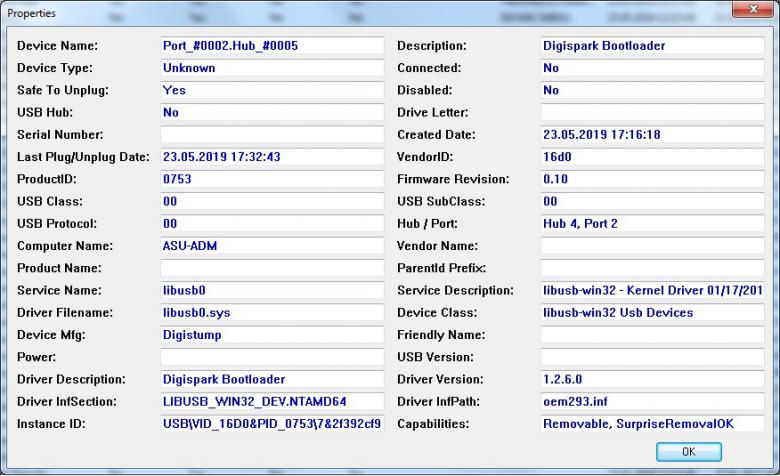
Task: Click the 'Driver InfPath:' label
Action: tap(438, 401)
